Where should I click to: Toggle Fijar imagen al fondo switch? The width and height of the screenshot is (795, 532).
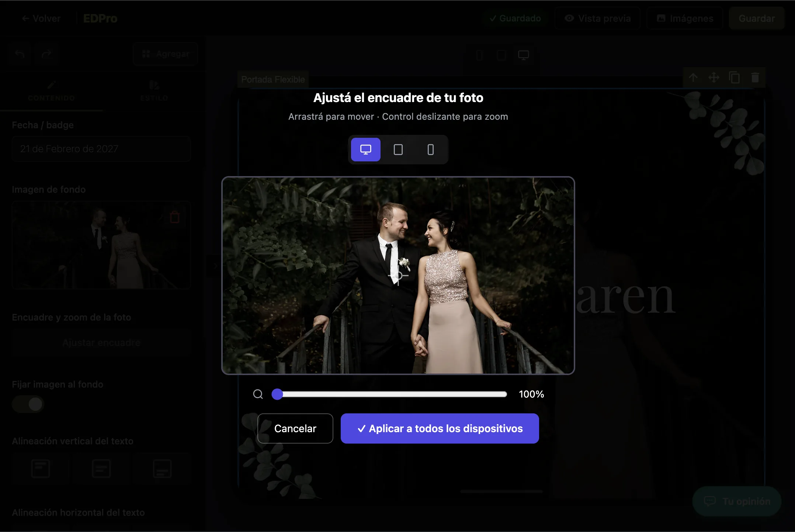coord(28,404)
